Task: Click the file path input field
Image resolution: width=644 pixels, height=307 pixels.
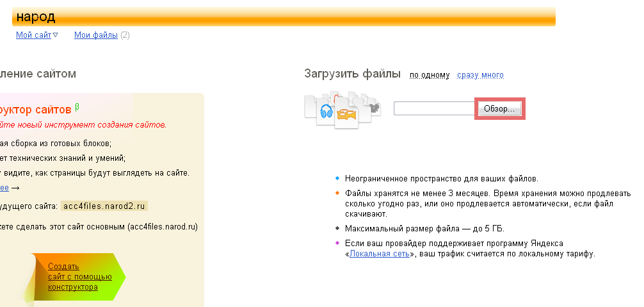Action: pos(433,108)
